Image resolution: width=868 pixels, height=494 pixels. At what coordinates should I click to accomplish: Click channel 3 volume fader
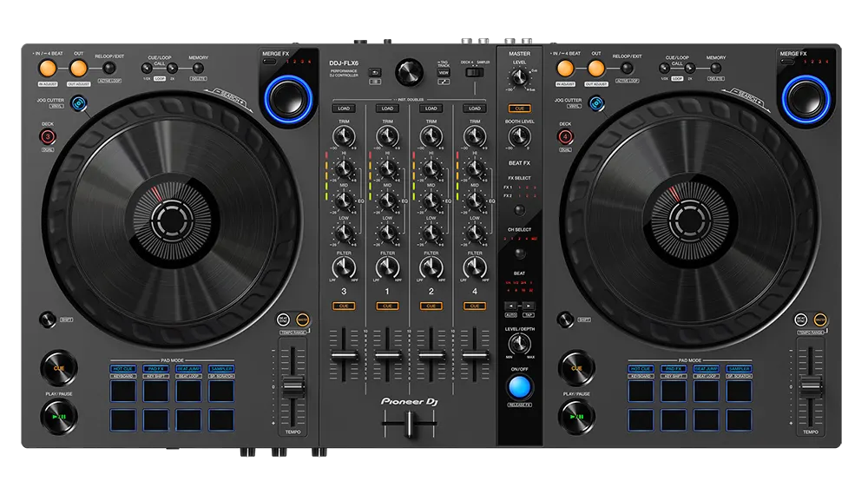[x=344, y=356]
